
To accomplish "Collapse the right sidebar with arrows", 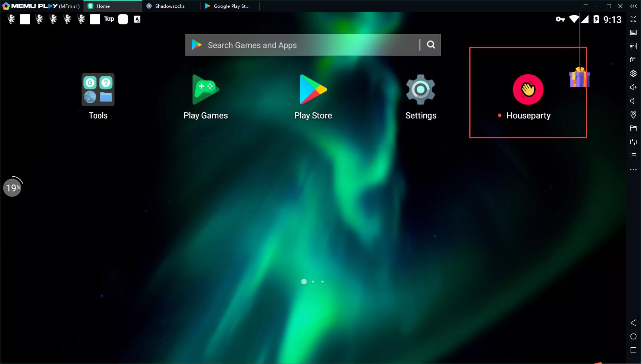I will [x=633, y=6].
